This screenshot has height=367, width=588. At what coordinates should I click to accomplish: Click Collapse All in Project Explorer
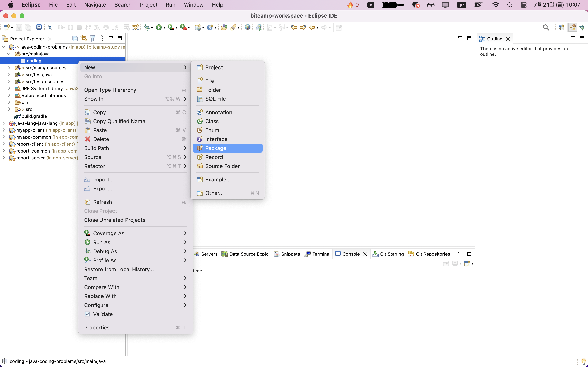tap(75, 38)
